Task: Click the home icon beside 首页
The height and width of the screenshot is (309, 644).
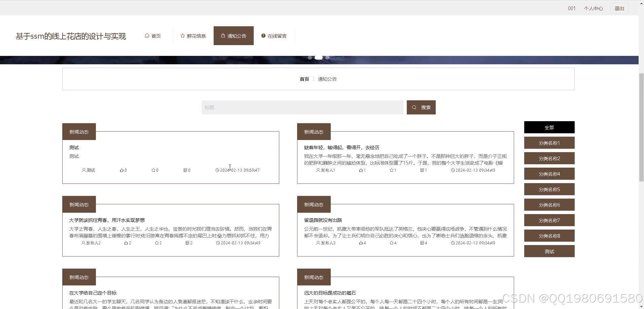Action: coord(147,35)
